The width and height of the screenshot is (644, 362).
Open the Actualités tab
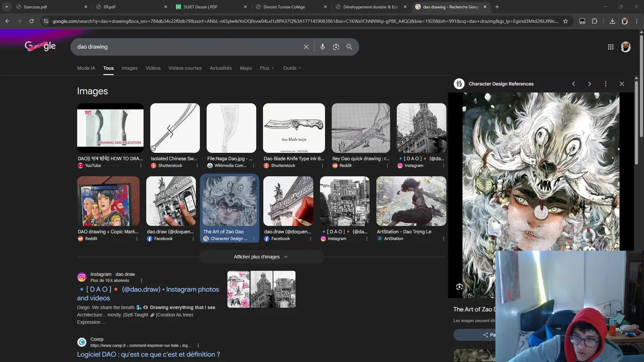click(x=221, y=68)
